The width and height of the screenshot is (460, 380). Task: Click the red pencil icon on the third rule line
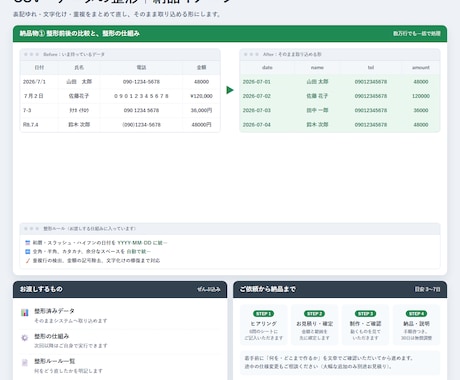click(28, 260)
